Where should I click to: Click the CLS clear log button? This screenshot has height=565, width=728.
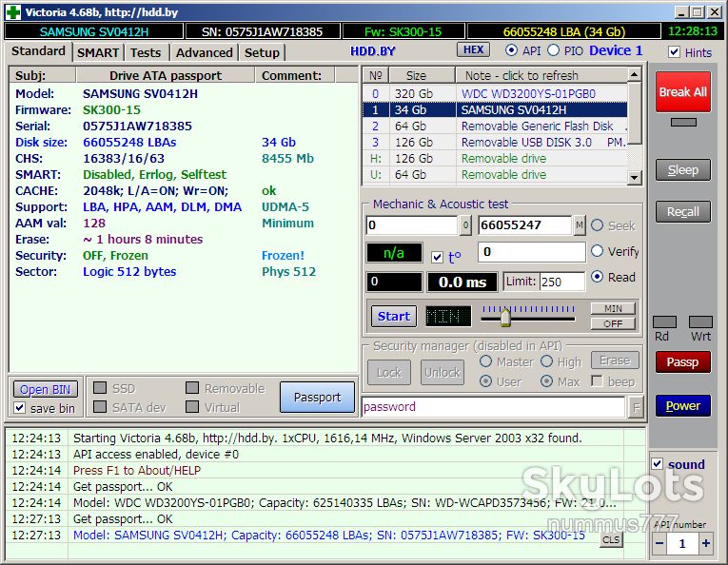pos(611,539)
